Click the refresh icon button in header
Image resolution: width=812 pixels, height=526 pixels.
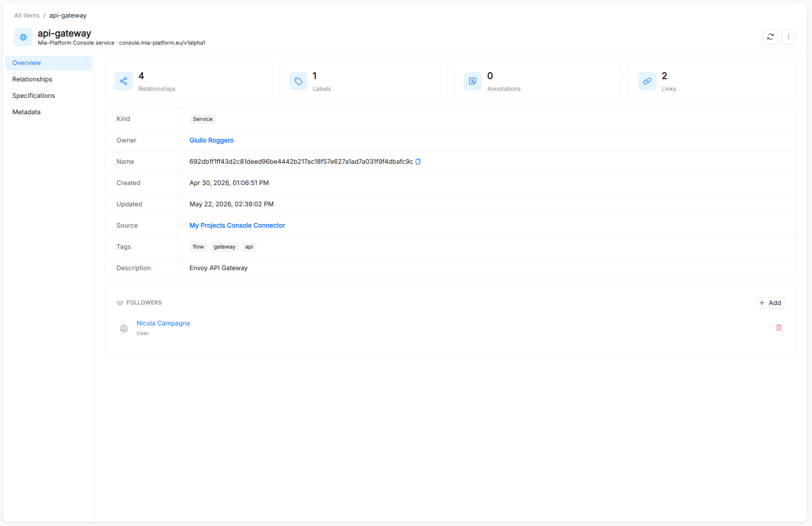770,37
